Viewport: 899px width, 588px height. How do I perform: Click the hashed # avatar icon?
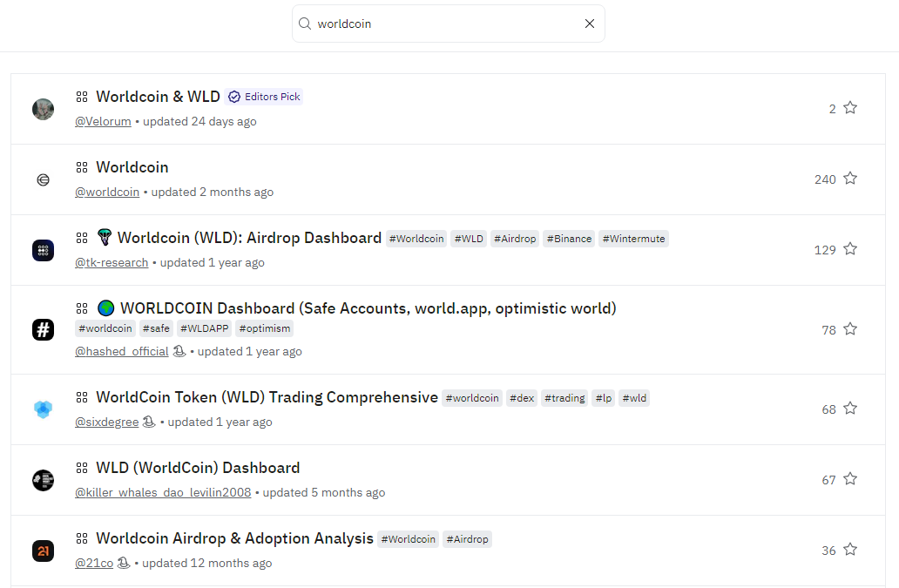click(43, 329)
